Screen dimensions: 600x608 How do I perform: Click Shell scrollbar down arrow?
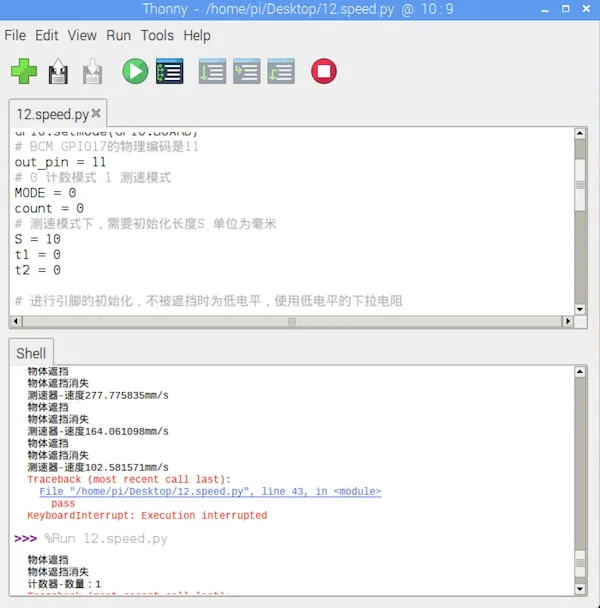580,589
